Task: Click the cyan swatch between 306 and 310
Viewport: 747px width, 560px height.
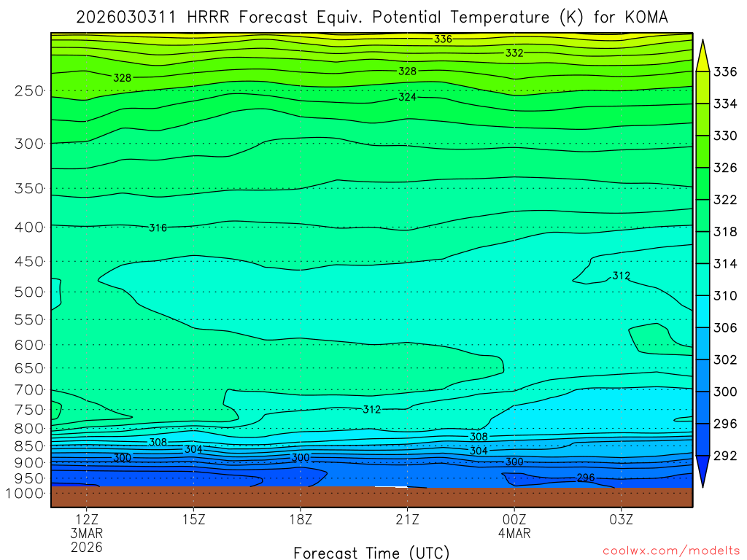Action: (x=703, y=312)
